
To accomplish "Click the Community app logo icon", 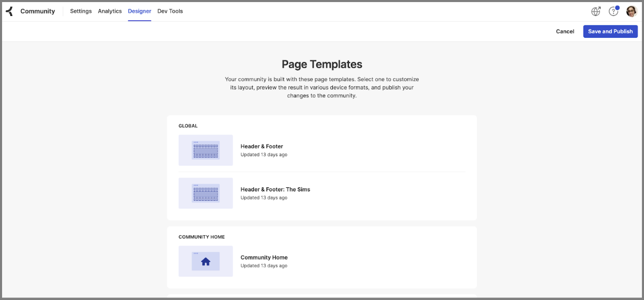I will click(x=8, y=11).
